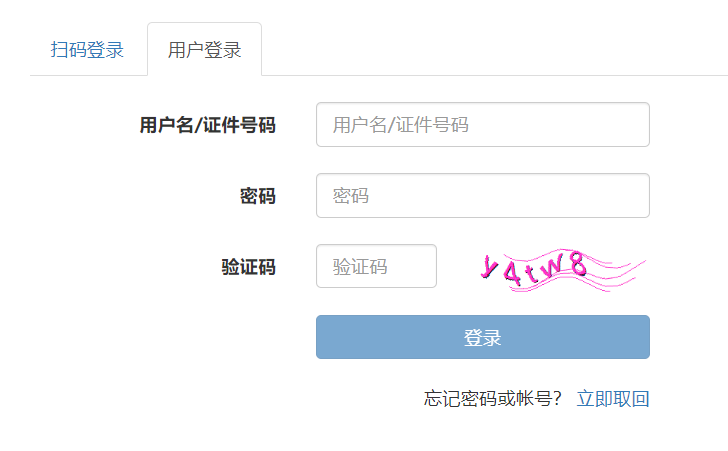Click the 忘记密码或帐号? text
Image resolution: width=728 pixels, height=451 pixels.
(493, 399)
